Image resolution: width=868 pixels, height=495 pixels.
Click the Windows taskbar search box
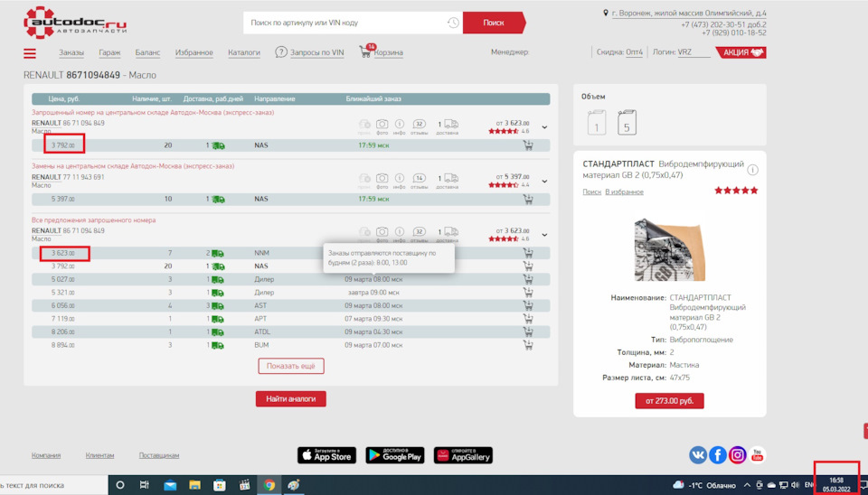[54, 485]
